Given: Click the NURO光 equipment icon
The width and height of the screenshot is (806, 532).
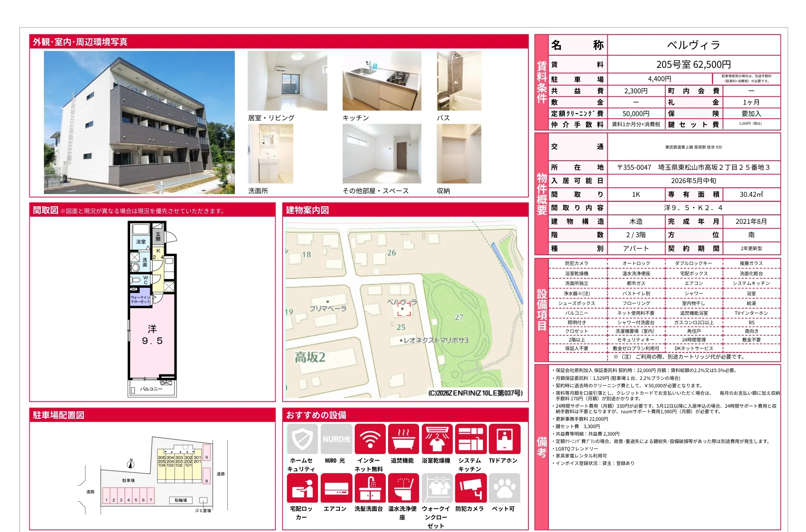Looking at the screenshot, I should pos(336,439).
